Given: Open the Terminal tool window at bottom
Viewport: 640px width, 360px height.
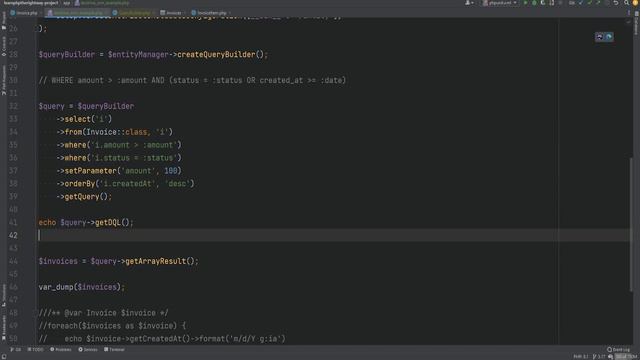Looking at the screenshot, I should [x=114, y=350].
